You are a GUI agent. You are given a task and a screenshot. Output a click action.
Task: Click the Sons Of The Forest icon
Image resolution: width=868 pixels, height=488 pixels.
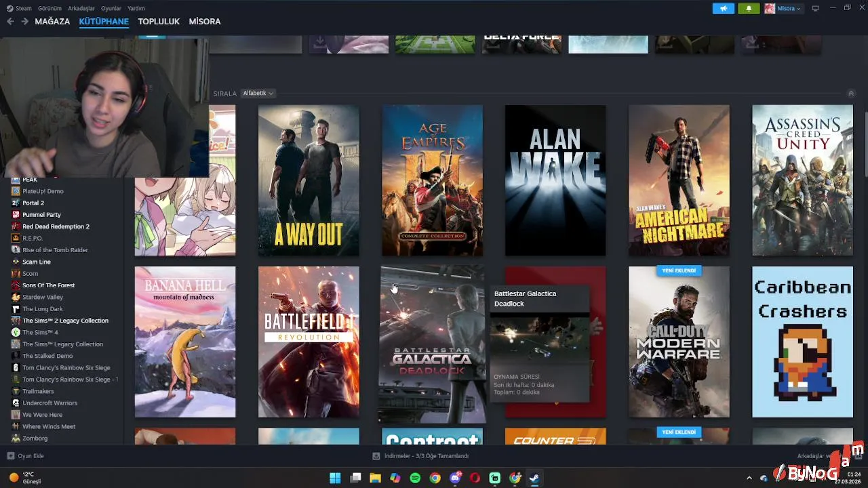coord(16,285)
